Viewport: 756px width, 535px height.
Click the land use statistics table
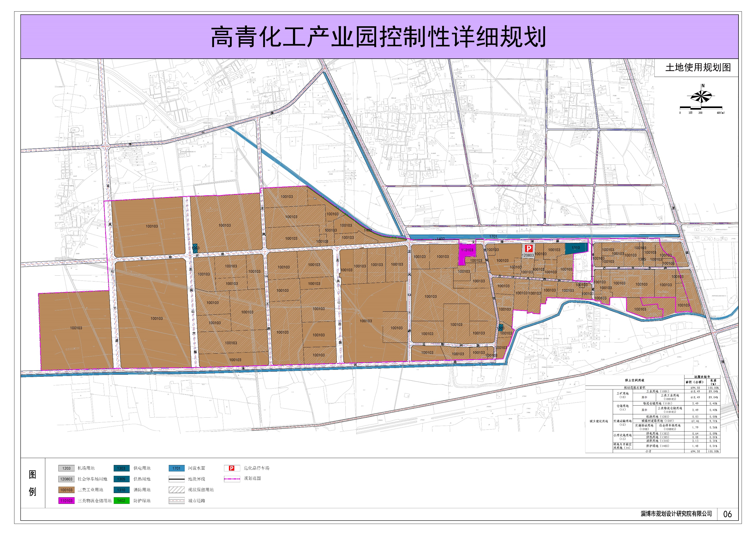pyautogui.click(x=653, y=414)
